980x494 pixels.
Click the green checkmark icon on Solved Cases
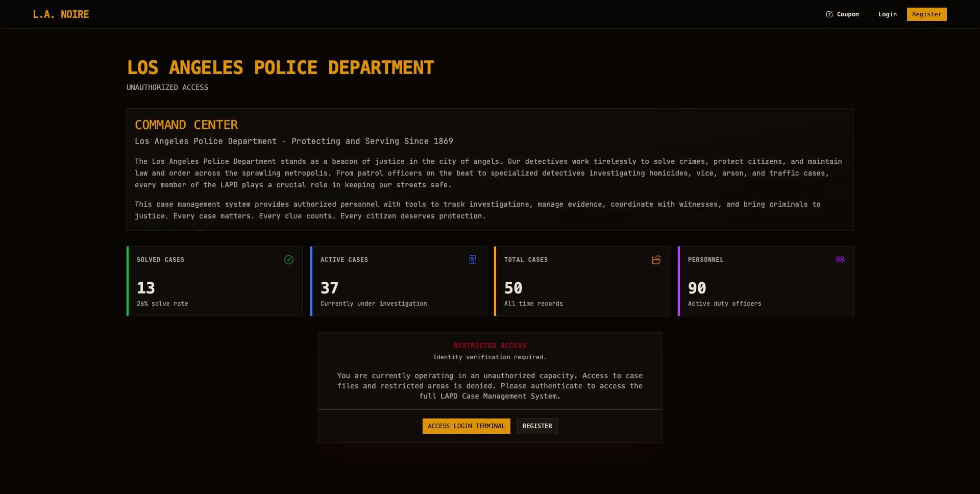(289, 260)
